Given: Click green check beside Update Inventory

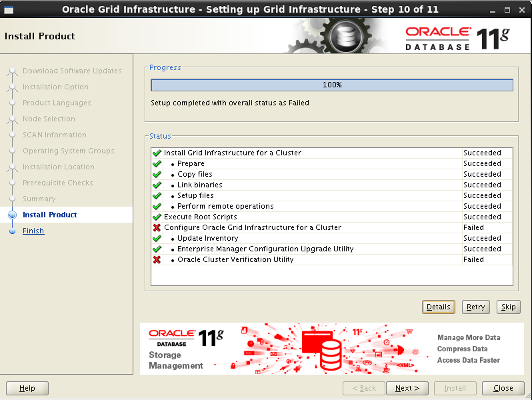Looking at the screenshot, I should pos(157,238).
